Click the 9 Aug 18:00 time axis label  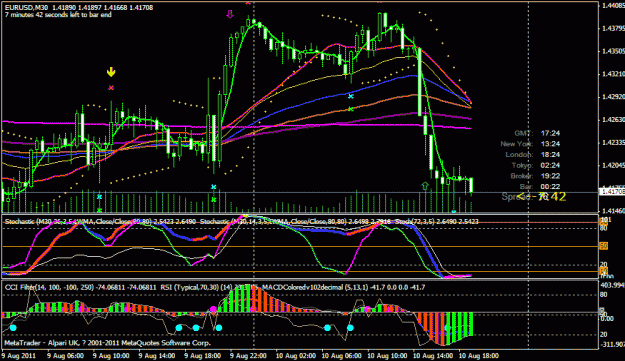pos(202,355)
